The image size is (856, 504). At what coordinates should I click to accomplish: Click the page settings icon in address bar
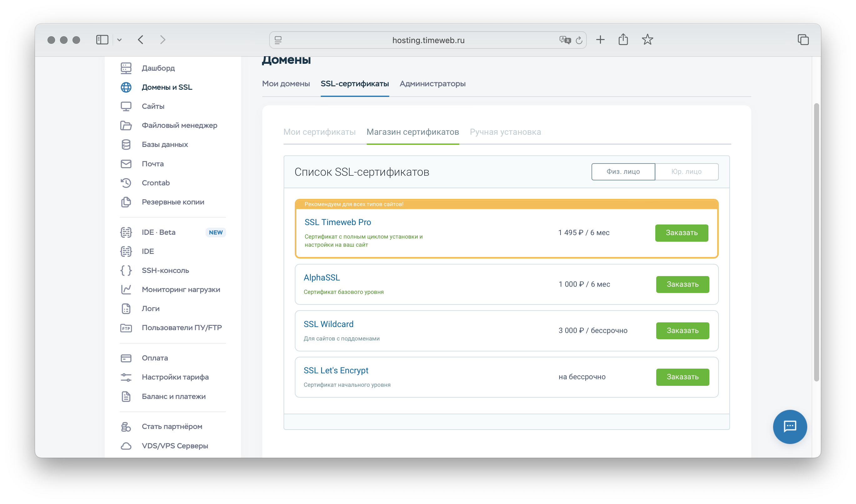(278, 40)
